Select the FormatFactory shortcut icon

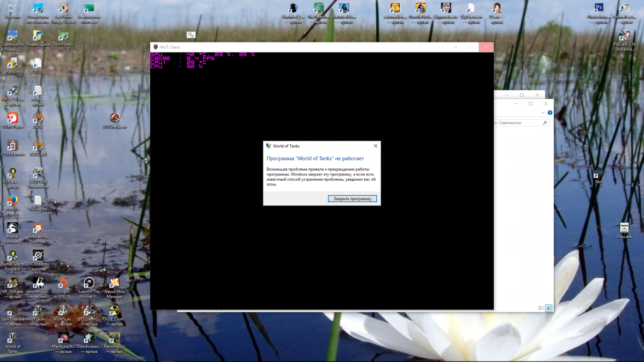(624, 13)
